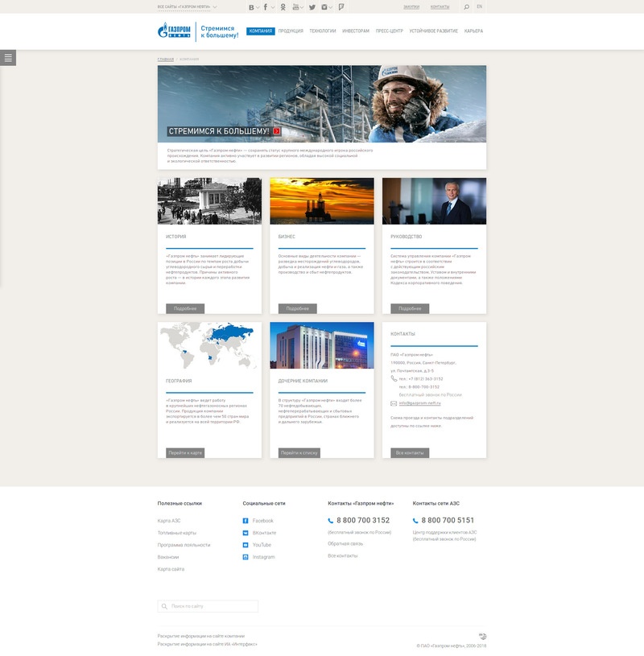Open the Twitter icon in top bar
Image resolution: width=644 pixels, height=656 pixels.
point(312,6)
